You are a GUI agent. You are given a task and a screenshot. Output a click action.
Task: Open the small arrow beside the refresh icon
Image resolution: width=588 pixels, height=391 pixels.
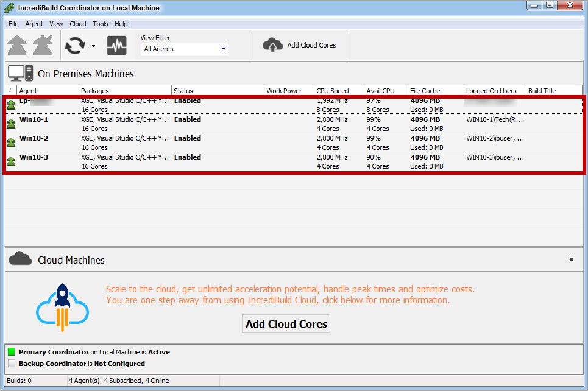click(93, 46)
